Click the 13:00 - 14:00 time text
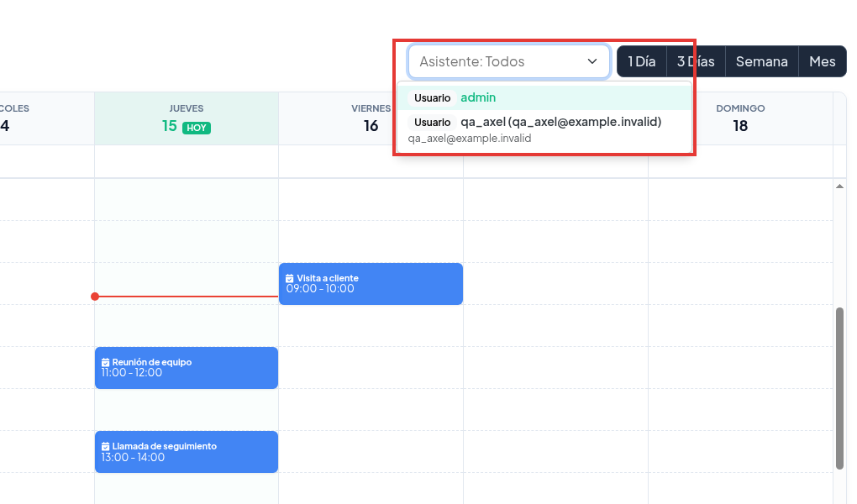 click(x=133, y=458)
